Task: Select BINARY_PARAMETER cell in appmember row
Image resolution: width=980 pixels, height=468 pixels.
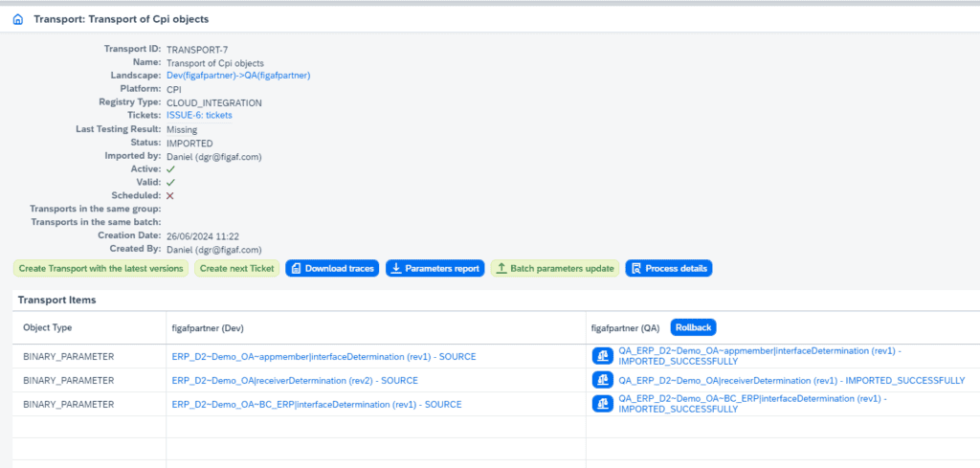Action: point(69,357)
